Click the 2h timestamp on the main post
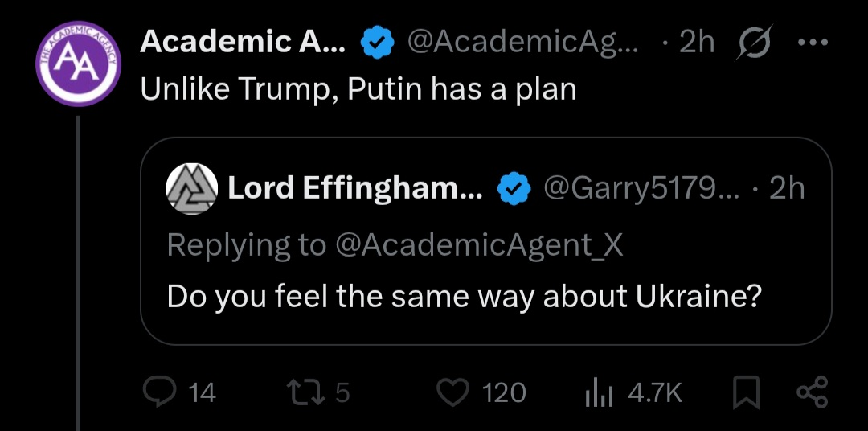 click(697, 43)
